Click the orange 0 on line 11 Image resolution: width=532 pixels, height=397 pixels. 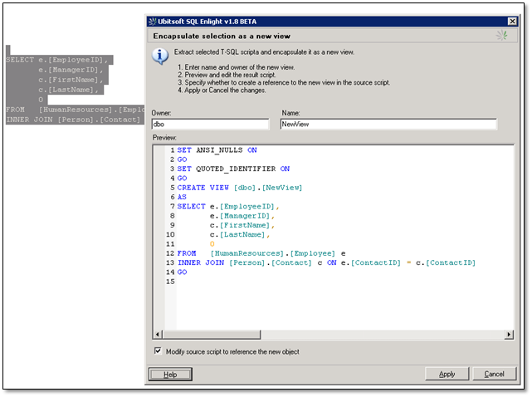(x=212, y=244)
